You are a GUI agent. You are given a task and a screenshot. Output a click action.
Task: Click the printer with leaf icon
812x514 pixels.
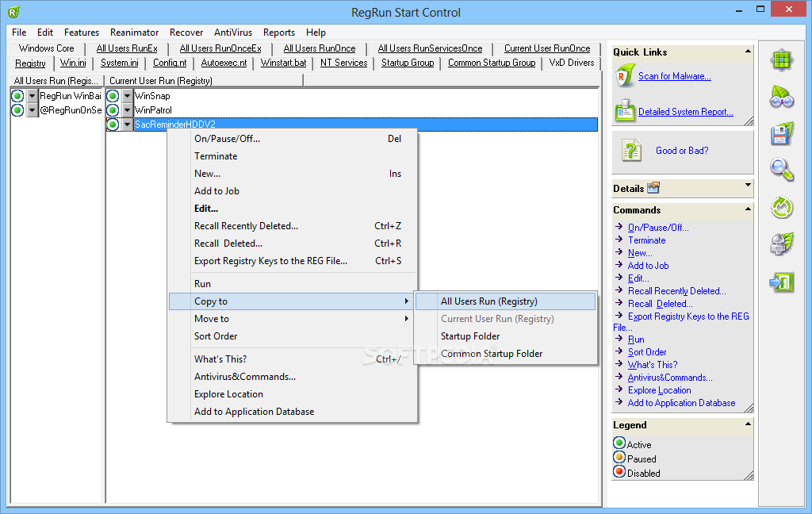click(781, 244)
